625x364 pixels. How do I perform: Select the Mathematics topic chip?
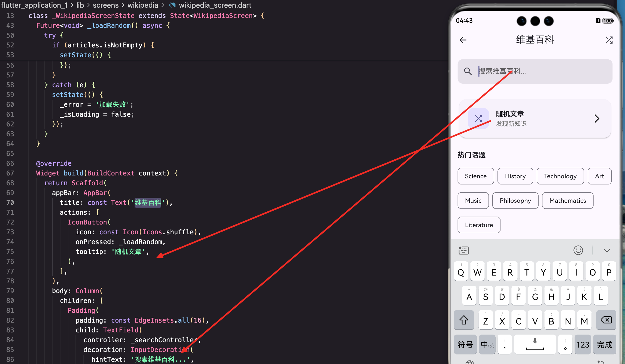[x=568, y=201]
